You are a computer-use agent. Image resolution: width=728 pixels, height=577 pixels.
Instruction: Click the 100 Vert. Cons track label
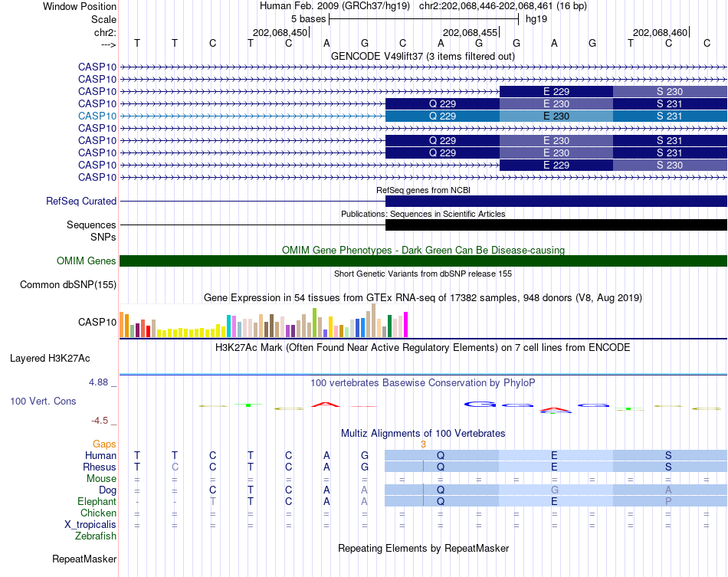click(x=43, y=401)
